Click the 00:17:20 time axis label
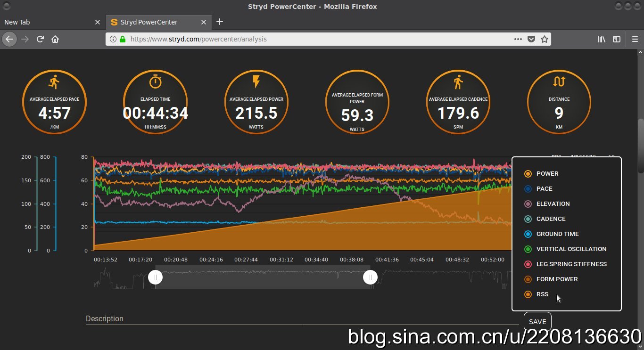 point(140,260)
